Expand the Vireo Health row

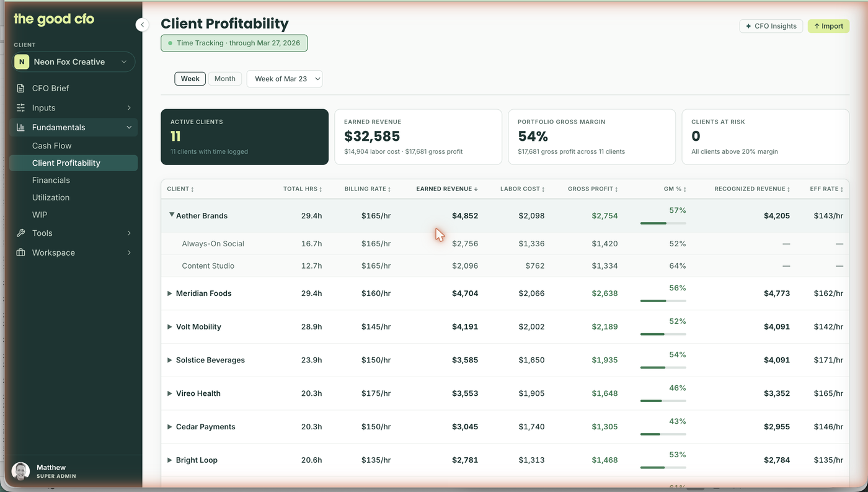click(x=170, y=393)
